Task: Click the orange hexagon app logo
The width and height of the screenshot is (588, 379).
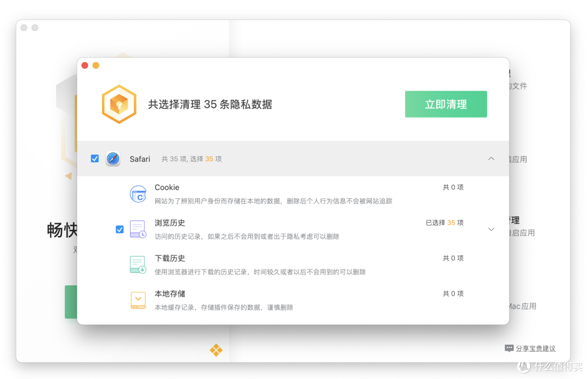Action: click(119, 104)
